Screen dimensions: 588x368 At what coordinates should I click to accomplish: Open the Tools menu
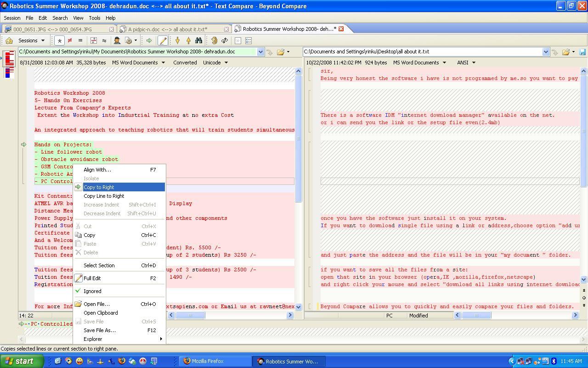coord(95,18)
